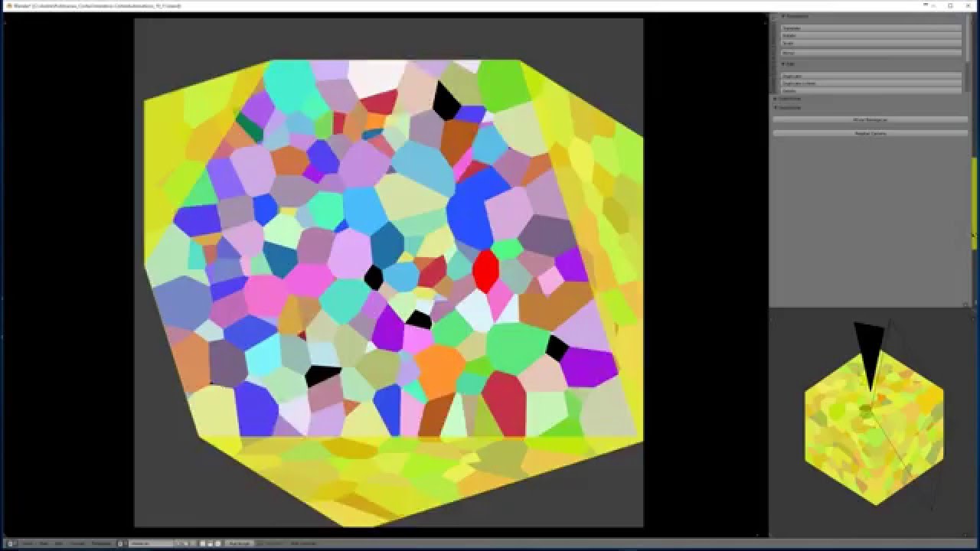This screenshot has width=980, height=551.
Task: Click the Rotate button in the Transform panel
Action: click(871, 35)
